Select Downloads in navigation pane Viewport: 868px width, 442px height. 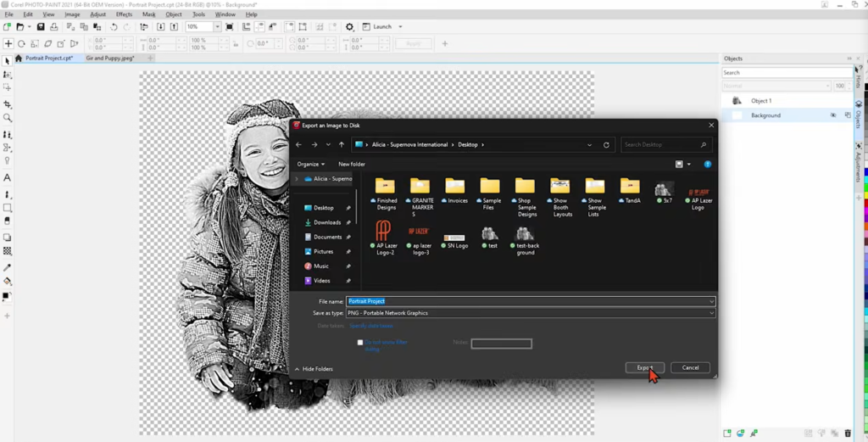point(327,222)
